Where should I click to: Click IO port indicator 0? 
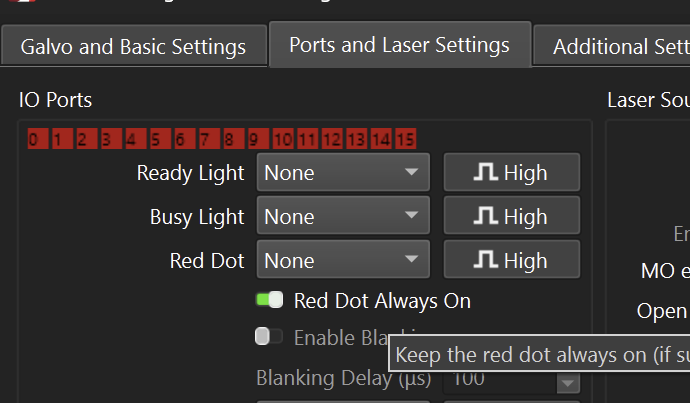33,140
